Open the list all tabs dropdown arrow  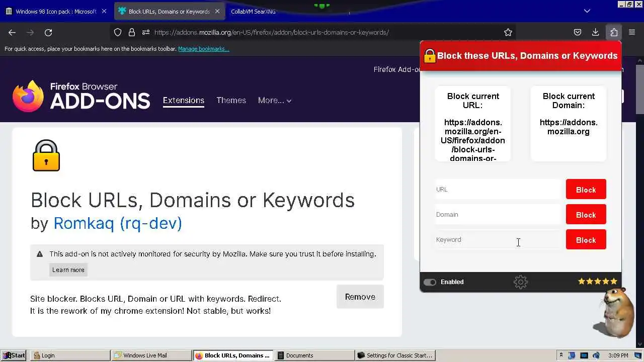pos(587,11)
